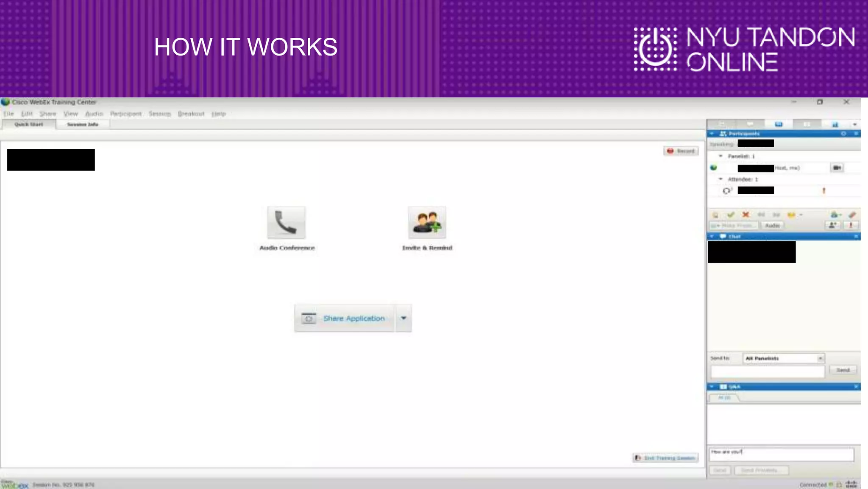Open the Breakout menu
868x489 pixels.
click(x=191, y=114)
